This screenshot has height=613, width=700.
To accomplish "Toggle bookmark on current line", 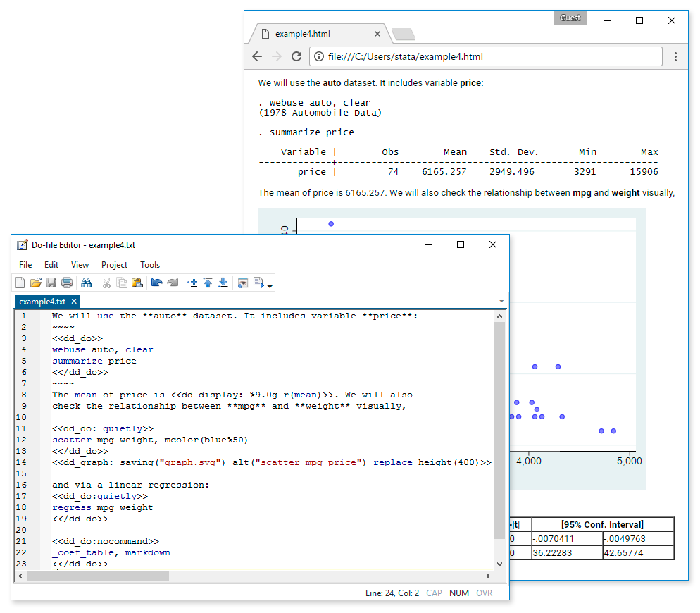I will coord(193,283).
